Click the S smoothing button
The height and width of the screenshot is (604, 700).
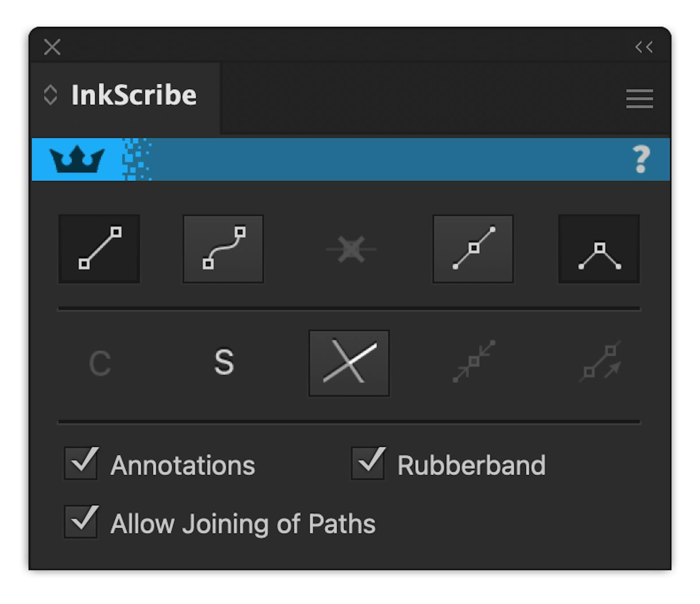click(224, 362)
